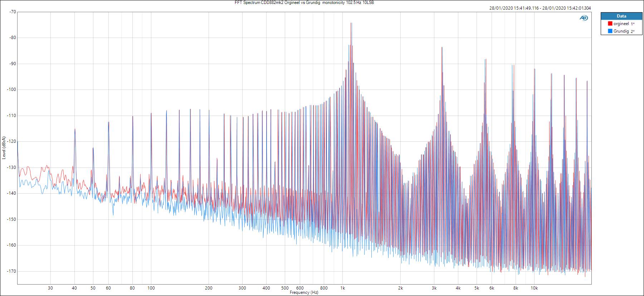Click the AP logo in graph corner

pyautogui.click(x=584, y=18)
